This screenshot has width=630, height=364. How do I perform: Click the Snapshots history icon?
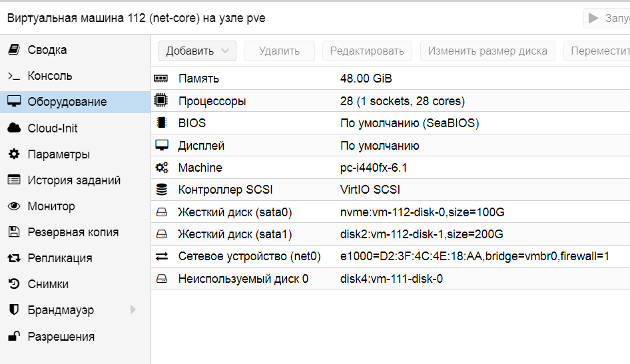pyautogui.click(x=13, y=284)
